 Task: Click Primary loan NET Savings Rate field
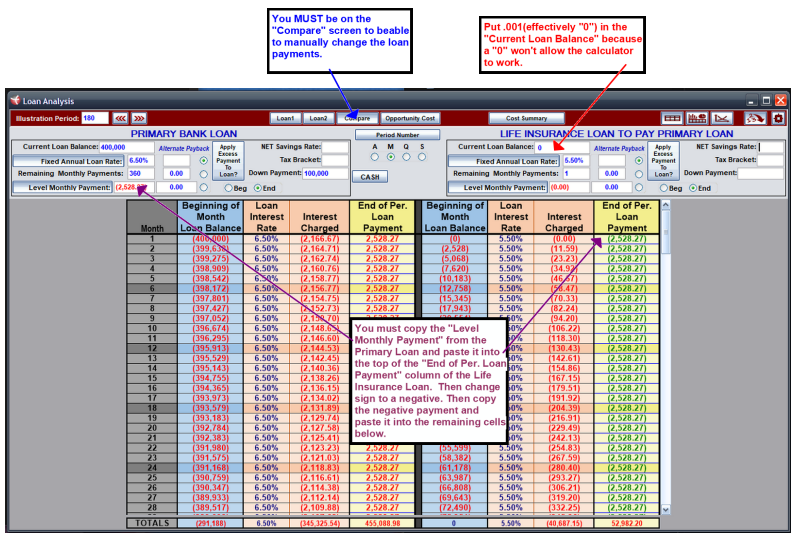tap(335, 147)
